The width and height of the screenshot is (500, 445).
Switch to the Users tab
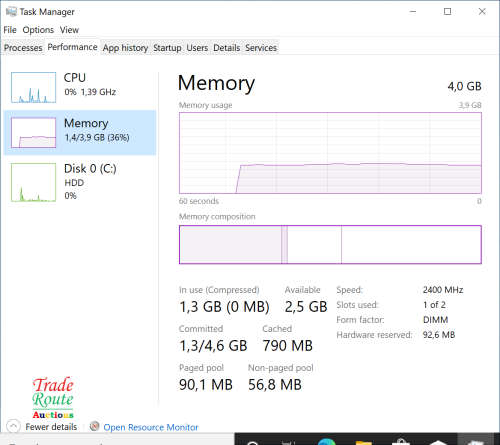[x=197, y=48]
